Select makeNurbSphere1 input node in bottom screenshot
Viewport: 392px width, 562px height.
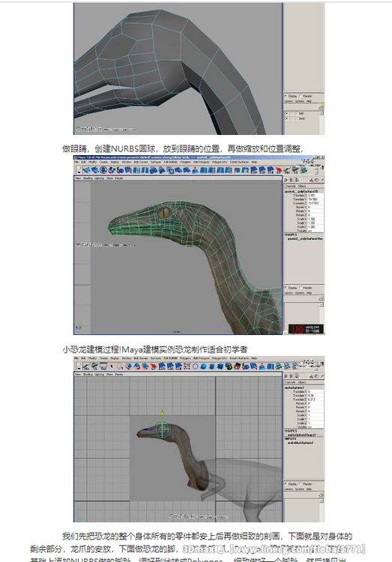301,443
